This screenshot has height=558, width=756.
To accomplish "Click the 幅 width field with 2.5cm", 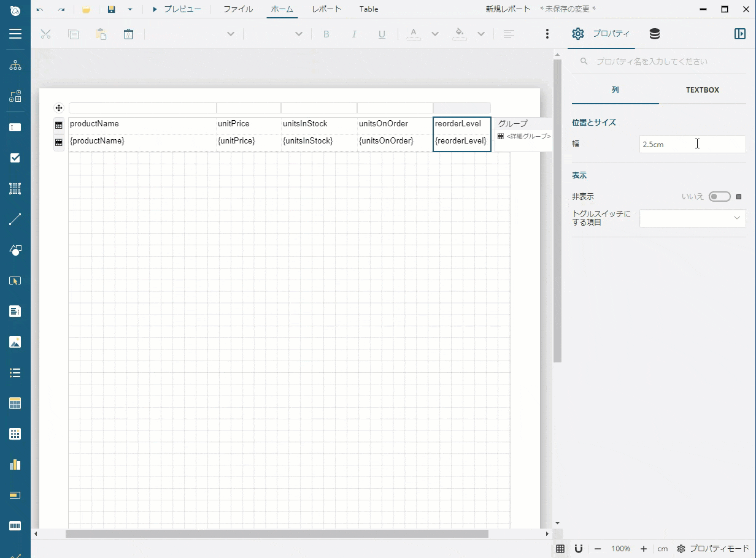I will pos(692,145).
